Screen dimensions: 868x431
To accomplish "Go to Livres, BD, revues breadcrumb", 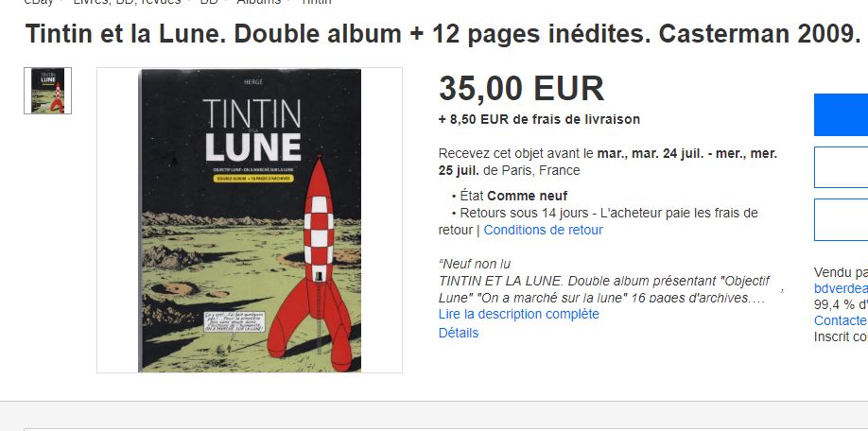I will coord(127,2).
